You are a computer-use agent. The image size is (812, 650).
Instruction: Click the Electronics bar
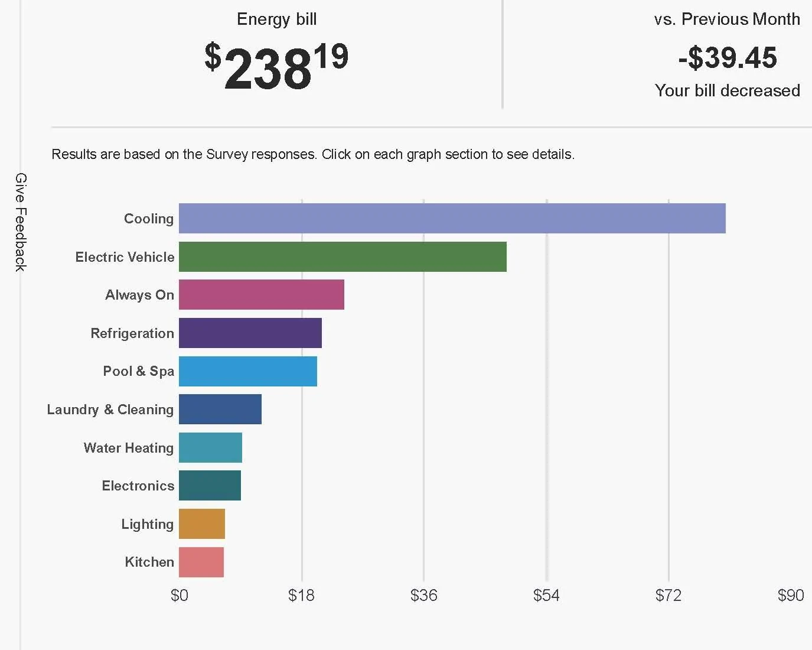pos(210,486)
